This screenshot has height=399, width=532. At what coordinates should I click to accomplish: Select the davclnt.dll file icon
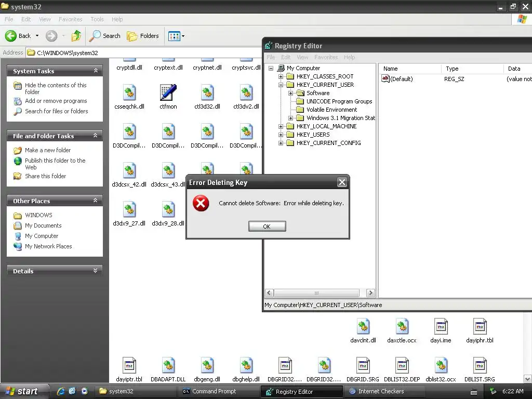[x=363, y=327]
